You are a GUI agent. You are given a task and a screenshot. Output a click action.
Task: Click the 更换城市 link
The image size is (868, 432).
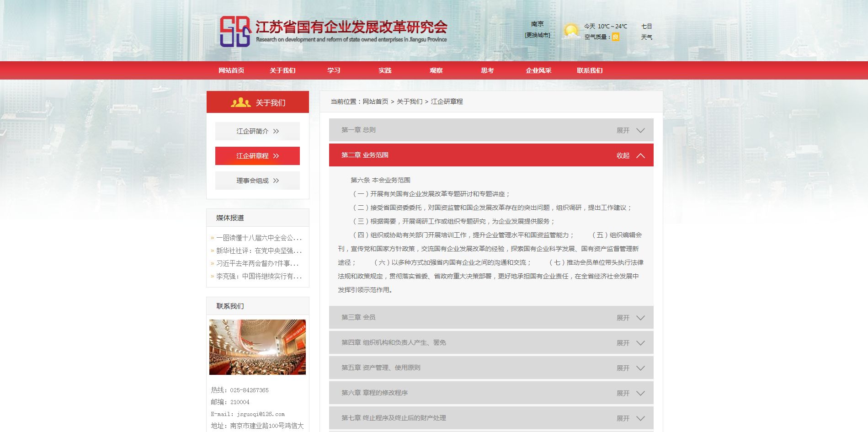(x=538, y=35)
